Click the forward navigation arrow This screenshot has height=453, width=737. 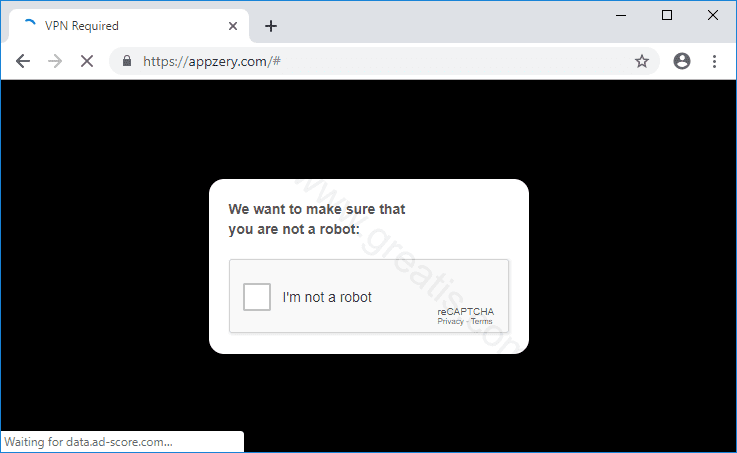tap(55, 61)
